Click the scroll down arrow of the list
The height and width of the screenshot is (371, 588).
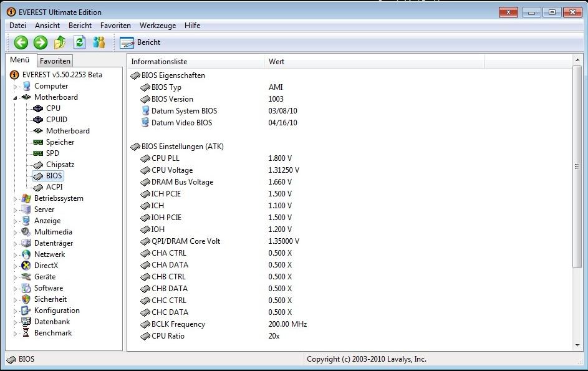(x=577, y=345)
